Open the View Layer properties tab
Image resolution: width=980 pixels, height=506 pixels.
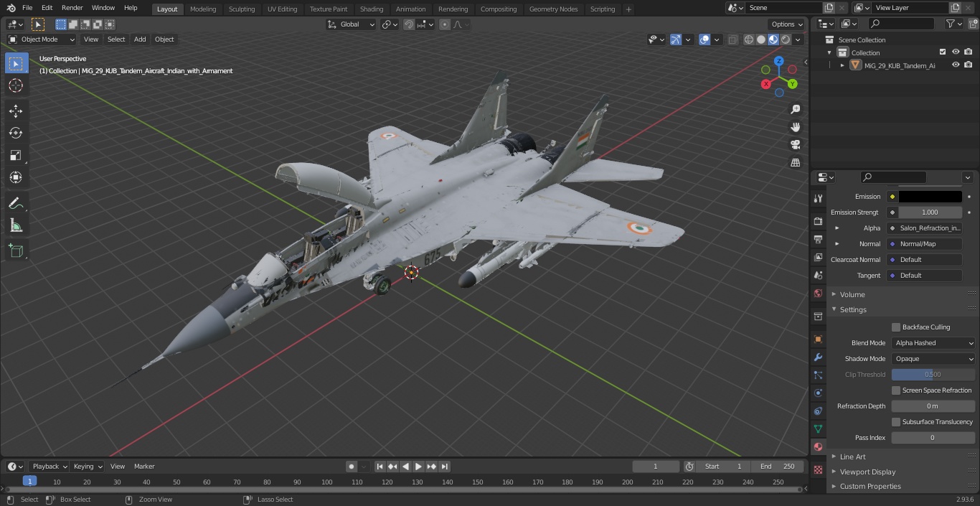pos(818,257)
